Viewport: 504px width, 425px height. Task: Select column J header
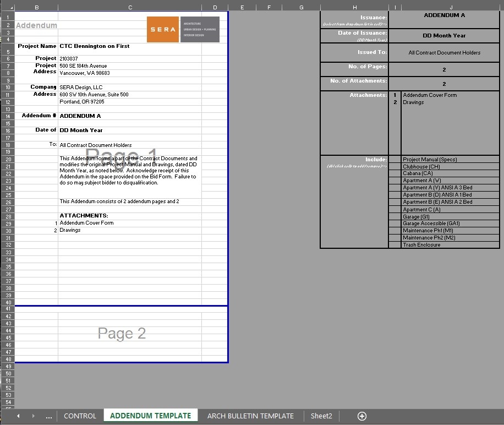coord(451,7)
